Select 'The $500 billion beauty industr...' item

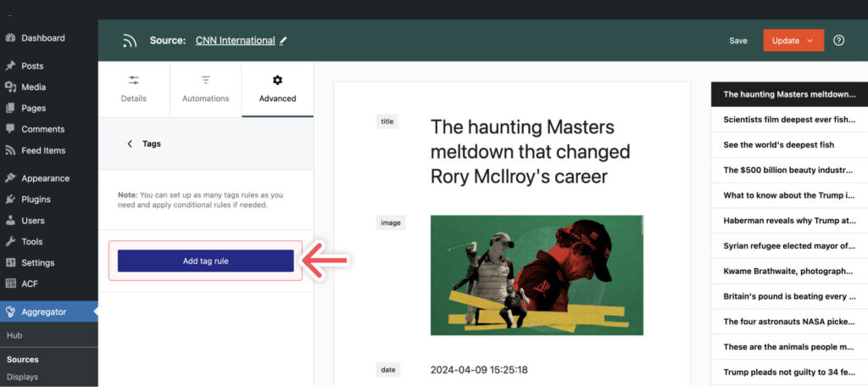click(x=789, y=171)
